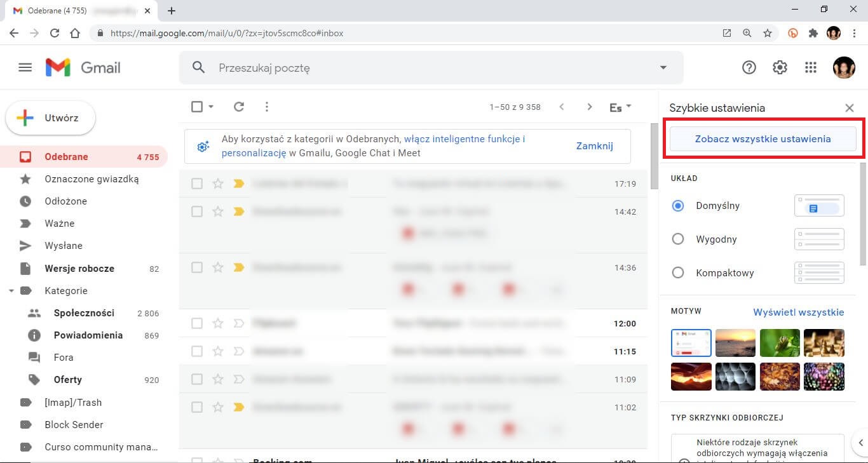Viewport: 868px width, 463px height.
Task: Go to browser home icon
Action: (75, 33)
